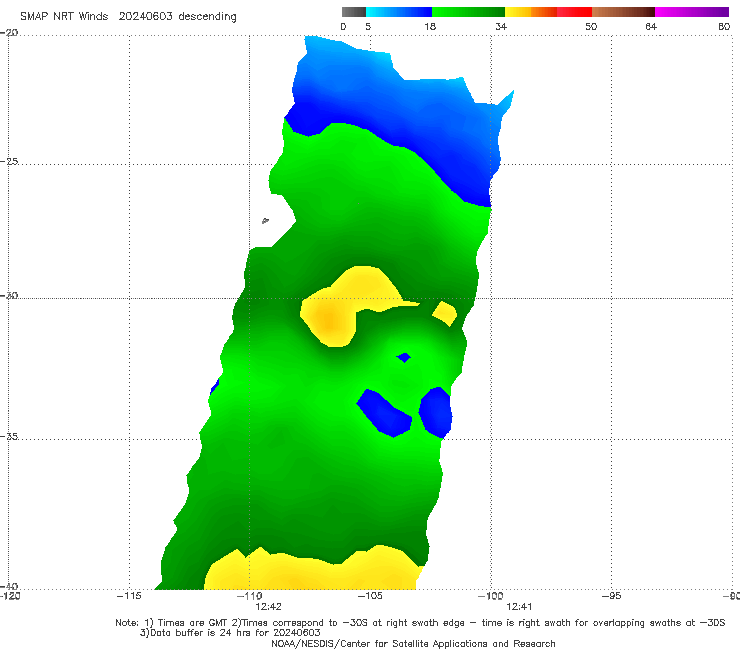This screenshot has height=650, width=740.
Task: Click the latitude label '-30'
Action: pyautogui.click(x=9, y=295)
